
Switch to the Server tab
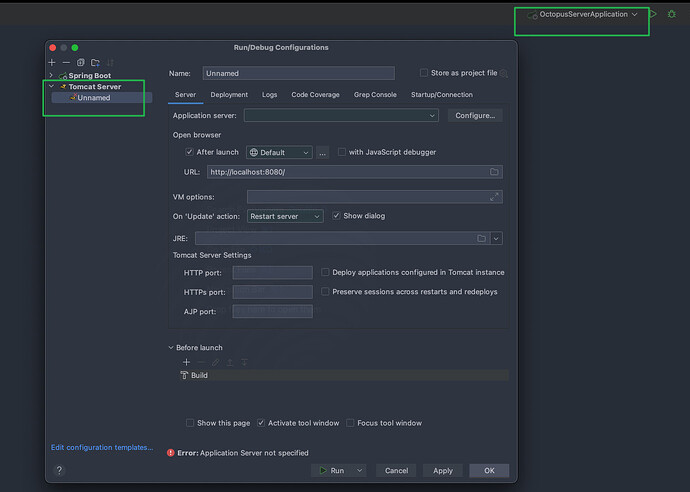185,95
